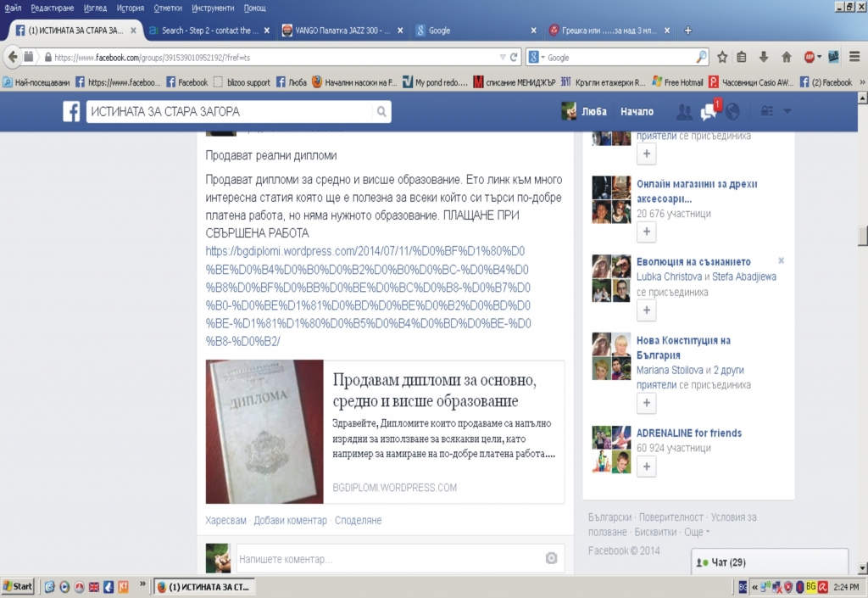Attach a photo using the comment camera icon

pyautogui.click(x=551, y=558)
